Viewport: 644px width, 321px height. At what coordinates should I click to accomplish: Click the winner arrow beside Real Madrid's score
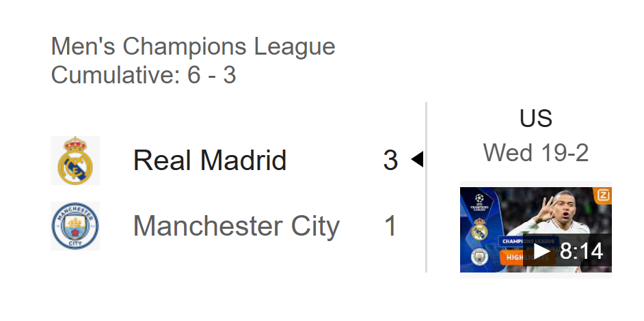417,159
